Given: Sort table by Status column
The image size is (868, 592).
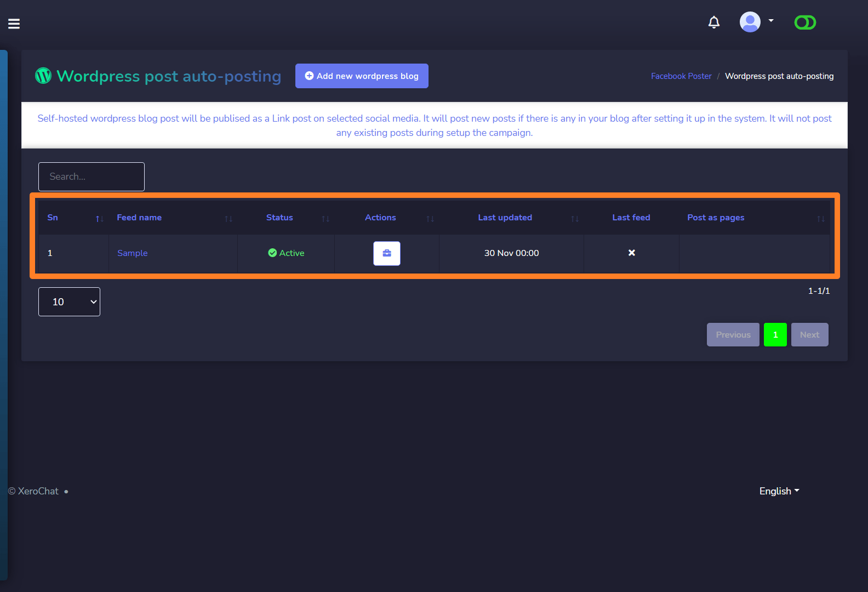Looking at the screenshot, I should 286,218.
